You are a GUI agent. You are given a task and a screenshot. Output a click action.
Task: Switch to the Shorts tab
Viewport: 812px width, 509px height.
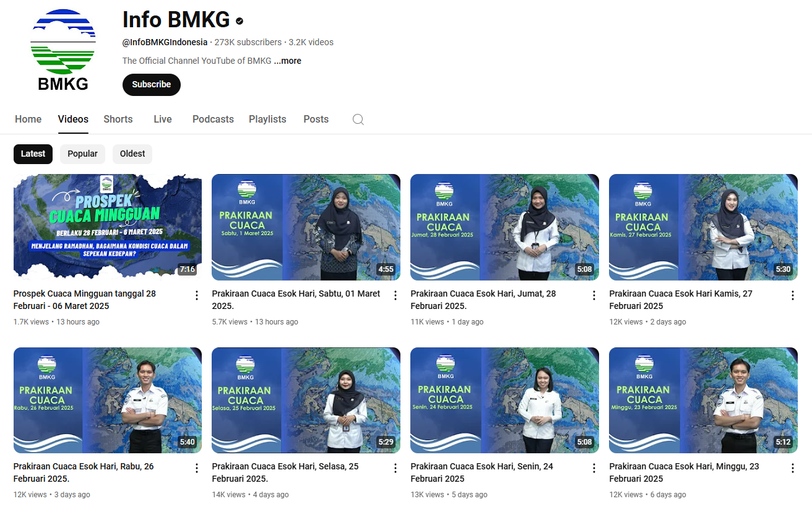118,120
